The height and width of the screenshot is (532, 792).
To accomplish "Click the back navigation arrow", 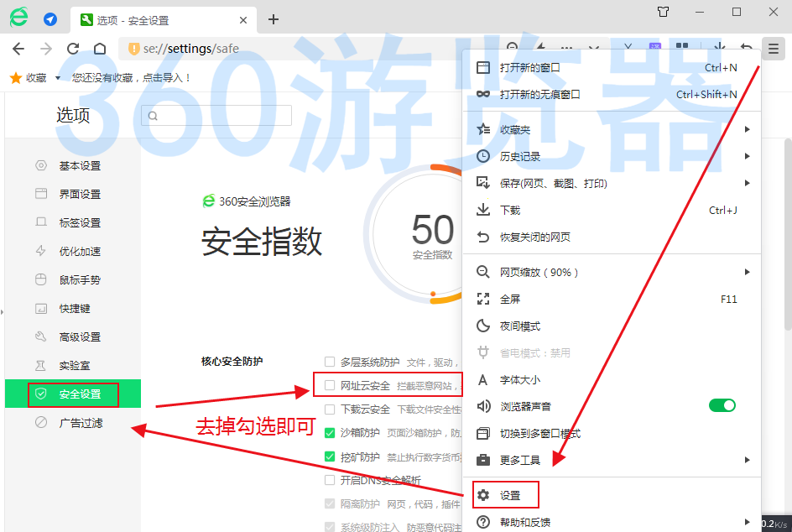I will point(18,49).
